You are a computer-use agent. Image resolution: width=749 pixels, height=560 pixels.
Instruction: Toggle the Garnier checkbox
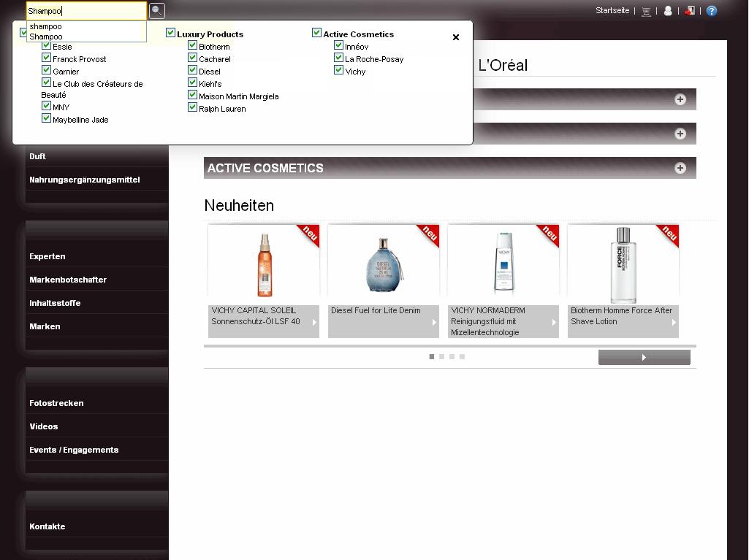click(x=47, y=71)
